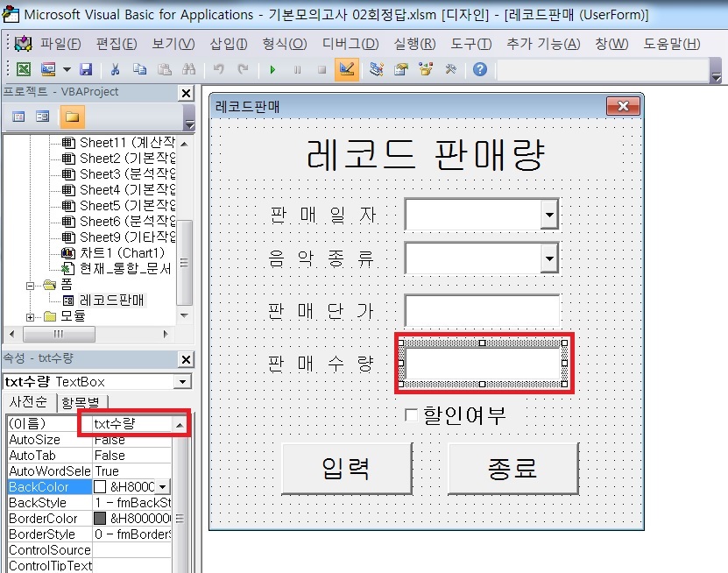Toggle Folders view in project panel
The width and height of the screenshot is (728, 573).
coord(71,117)
